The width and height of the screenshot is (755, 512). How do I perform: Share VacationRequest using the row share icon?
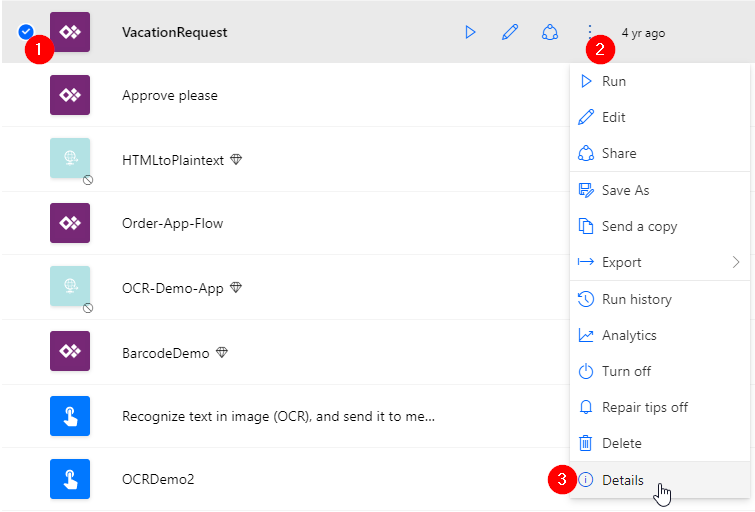pos(550,32)
